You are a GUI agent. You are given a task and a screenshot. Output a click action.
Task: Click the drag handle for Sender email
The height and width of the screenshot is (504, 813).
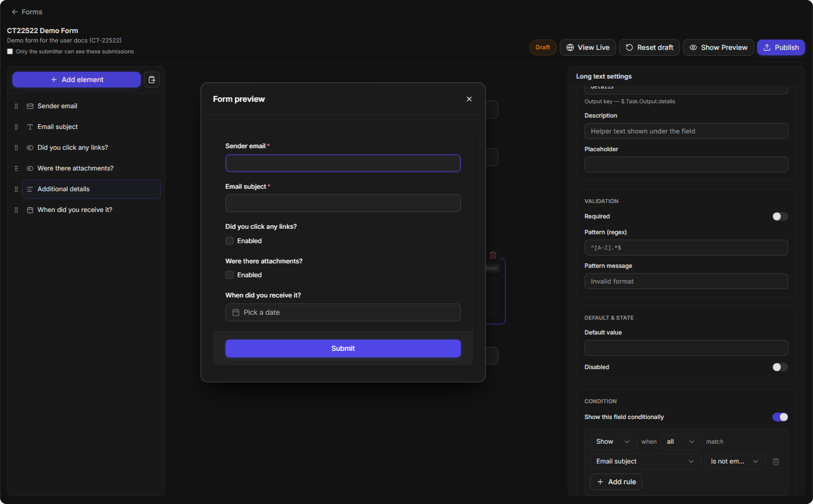(16, 106)
